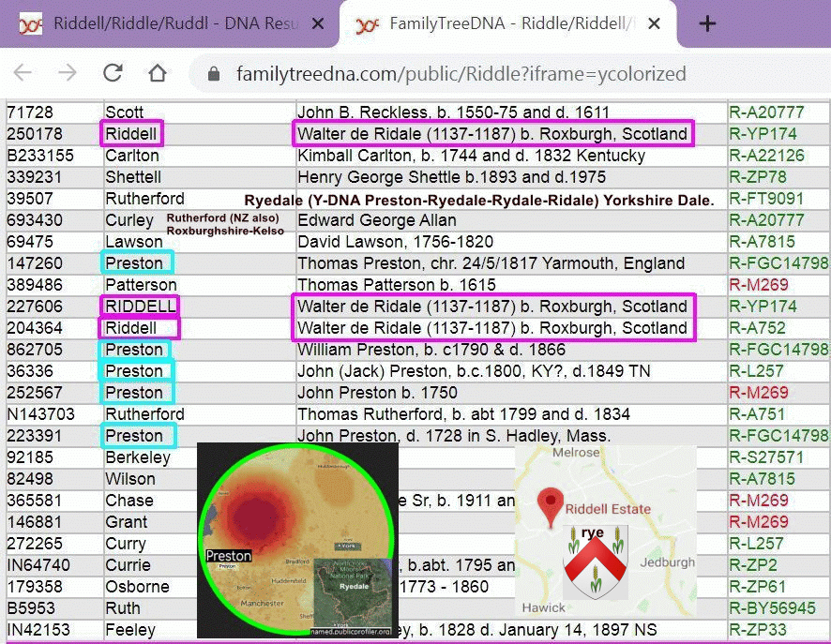The width and height of the screenshot is (831, 644).
Task: Click ancestor Thomas Preston of Yarmouth
Action: (491, 263)
